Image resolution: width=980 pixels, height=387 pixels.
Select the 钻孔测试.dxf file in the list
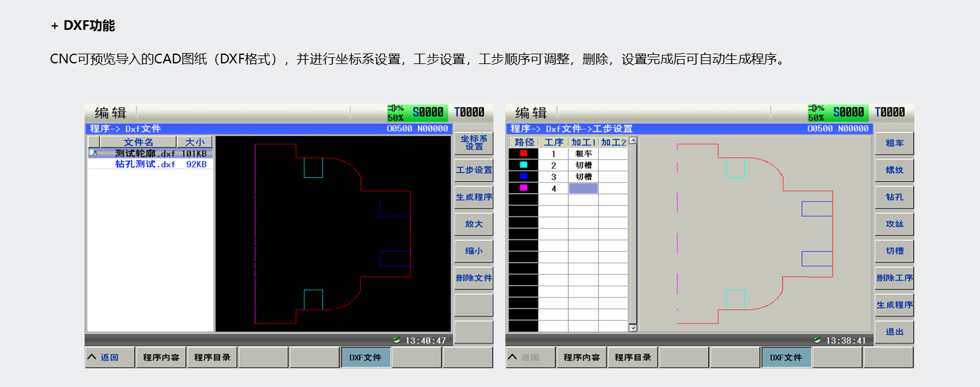coord(145,165)
